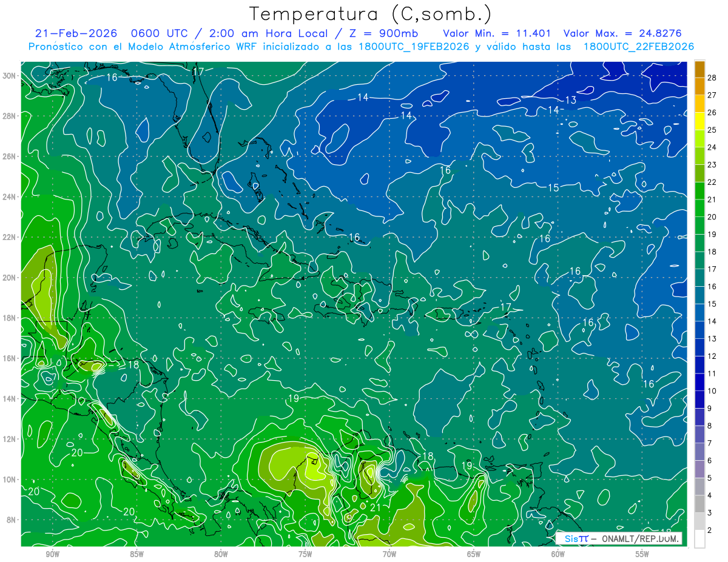Click the yellow segment of the color bar
Image resolution: width=728 pixels, height=562 pixels.
pyautogui.click(x=699, y=121)
